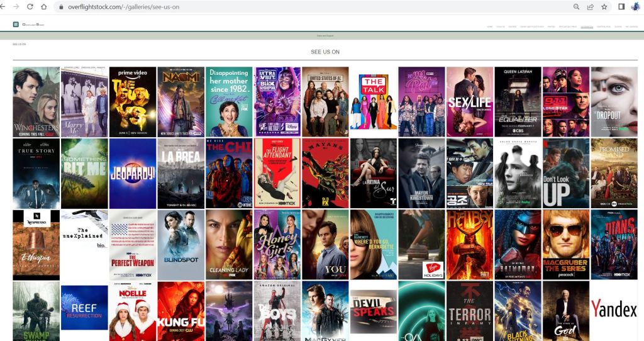
Task: Go to the browser home page icon
Action: pos(44,6)
